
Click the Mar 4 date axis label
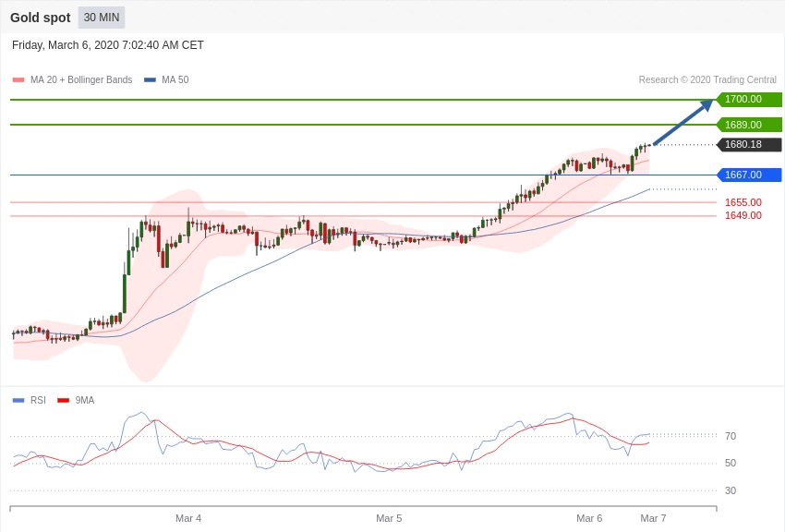point(188,518)
